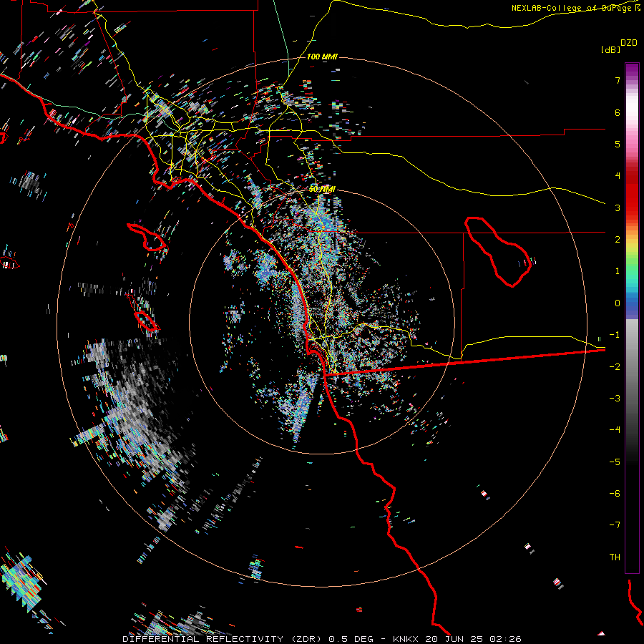Click the positive 5 value on scale
The image size is (644, 644).
click(x=618, y=144)
